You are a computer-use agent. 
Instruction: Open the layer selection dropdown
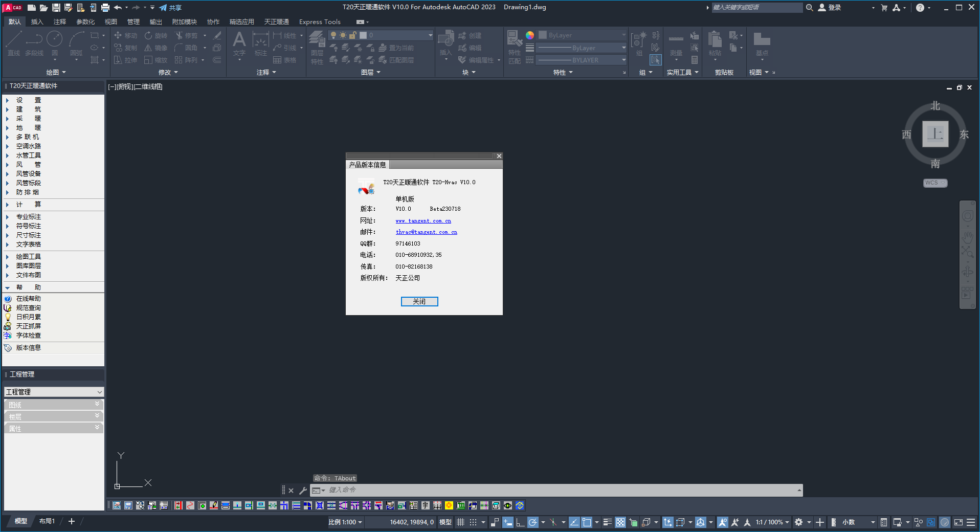pyautogui.click(x=430, y=35)
